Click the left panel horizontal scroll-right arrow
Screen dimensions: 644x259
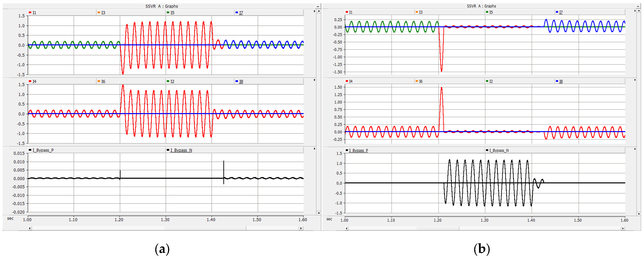(301, 228)
